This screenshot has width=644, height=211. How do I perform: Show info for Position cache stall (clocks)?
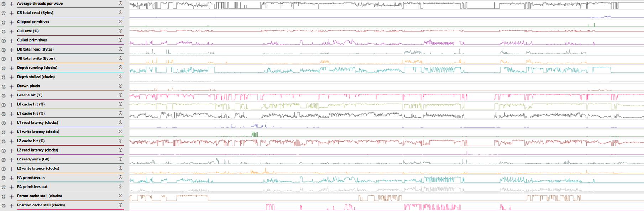pyautogui.click(x=121, y=205)
